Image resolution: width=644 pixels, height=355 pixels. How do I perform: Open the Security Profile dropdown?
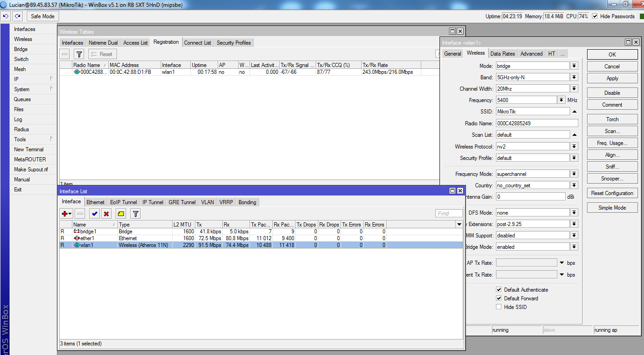click(x=574, y=158)
